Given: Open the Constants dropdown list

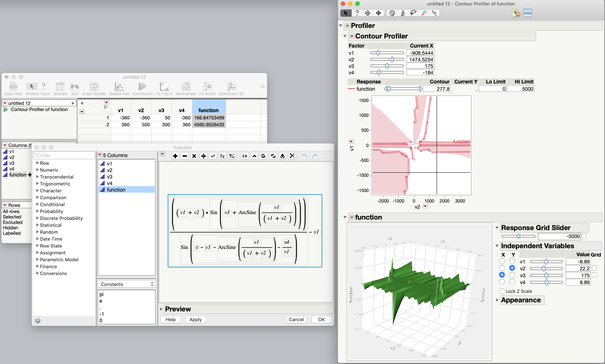Looking at the screenshot, I should pos(127,284).
